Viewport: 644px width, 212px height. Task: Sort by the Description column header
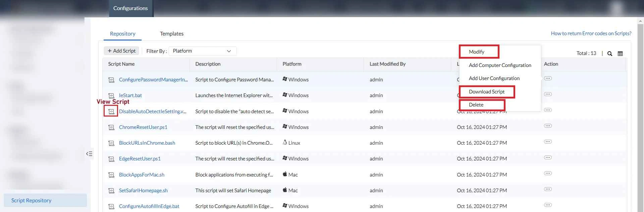click(x=208, y=64)
